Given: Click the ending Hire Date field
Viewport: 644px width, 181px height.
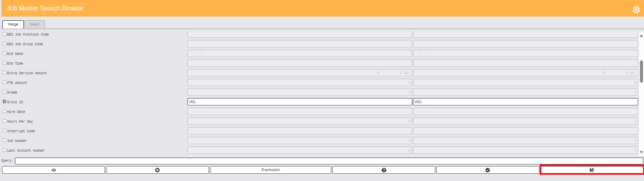Looking at the screenshot, I should (525, 112).
